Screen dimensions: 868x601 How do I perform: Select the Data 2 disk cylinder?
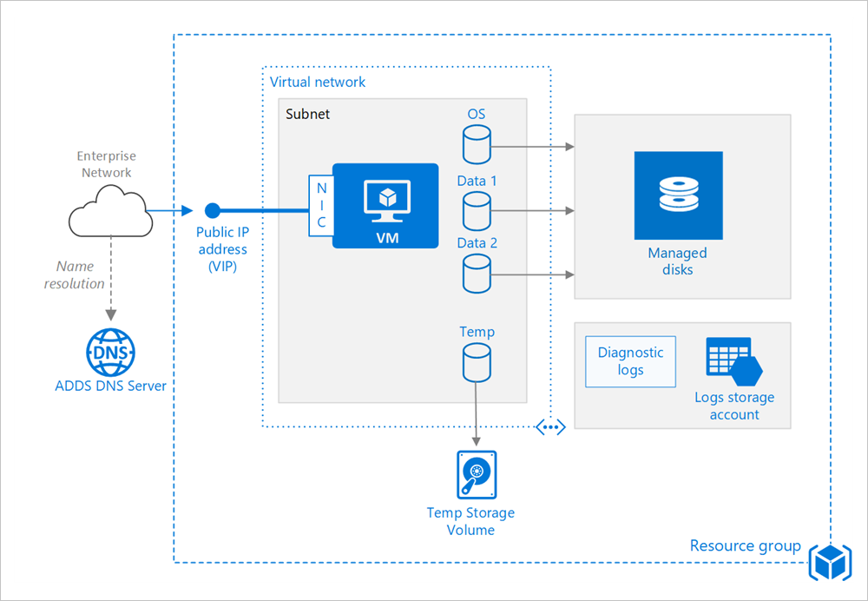(477, 273)
